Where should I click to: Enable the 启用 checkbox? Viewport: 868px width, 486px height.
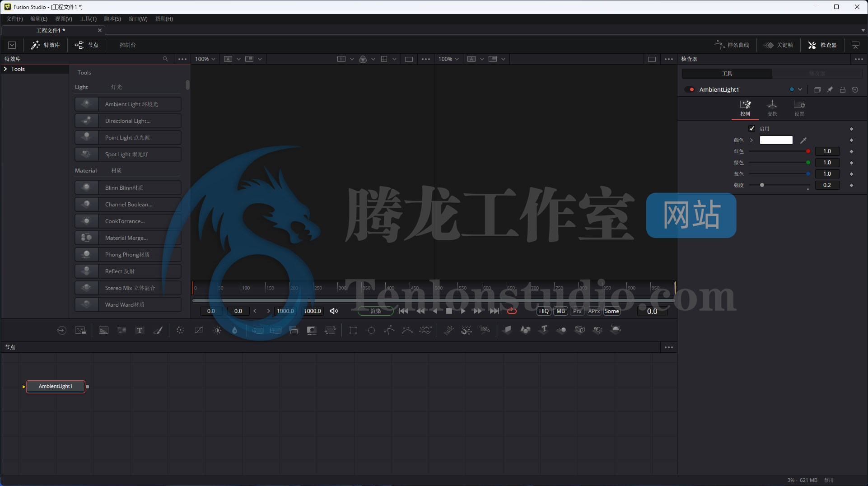pos(751,128)
